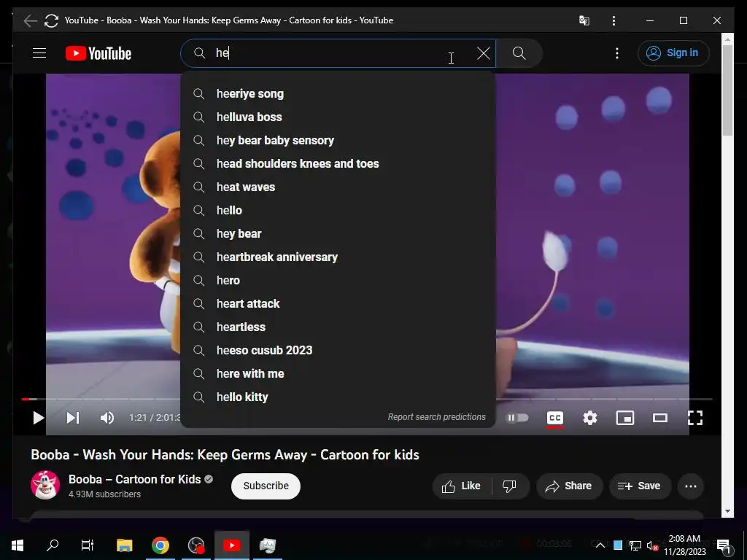Select suggestion 'heeriye song'
The image size is (747, 560).
(x=338, y=94)
